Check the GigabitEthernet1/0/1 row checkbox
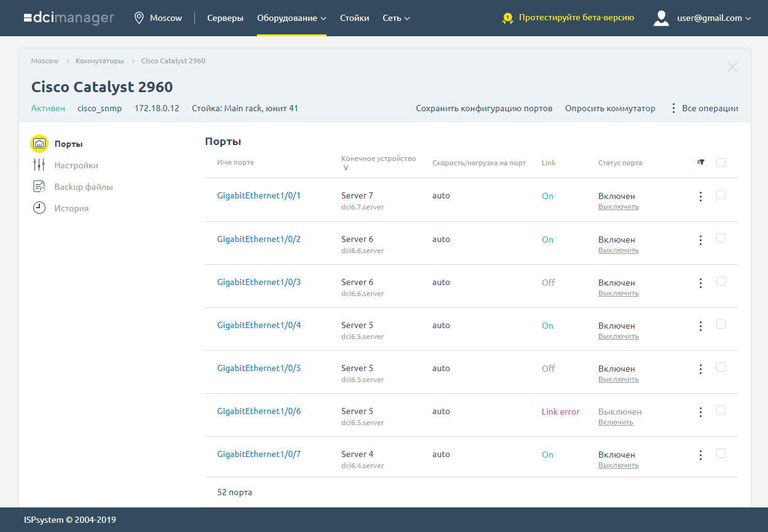The width and height of the screenshot is (768, 532). 721,195
